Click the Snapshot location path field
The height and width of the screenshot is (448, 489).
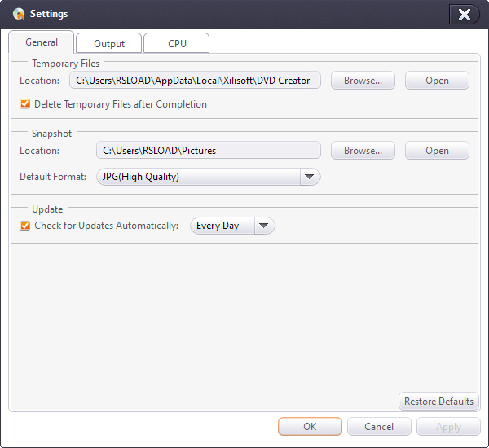(209, 150)
